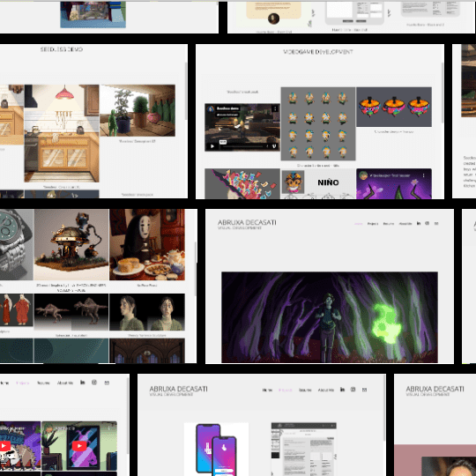476x476 pixels.
Task: Click mail icon in the phone mockup page
Action: (x=364, y=390)
